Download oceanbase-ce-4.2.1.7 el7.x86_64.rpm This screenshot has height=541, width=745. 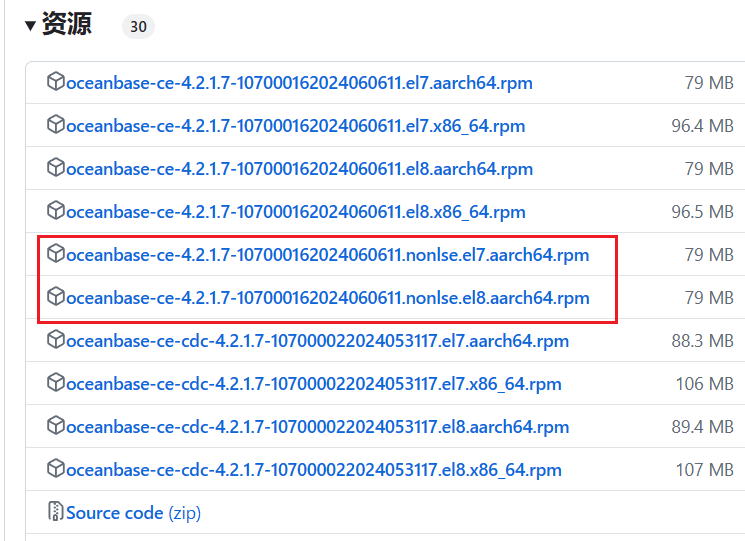[x=296, y=126]
